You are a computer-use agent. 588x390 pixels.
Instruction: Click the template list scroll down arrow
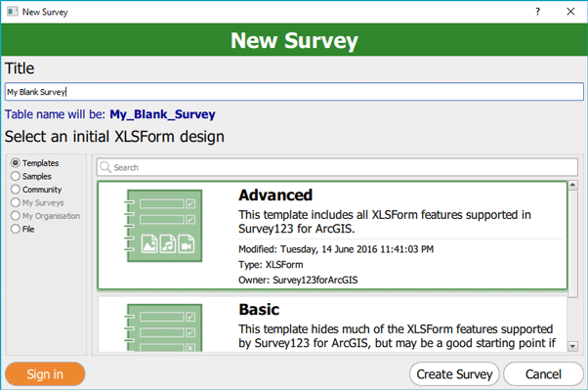click(572, 346)
